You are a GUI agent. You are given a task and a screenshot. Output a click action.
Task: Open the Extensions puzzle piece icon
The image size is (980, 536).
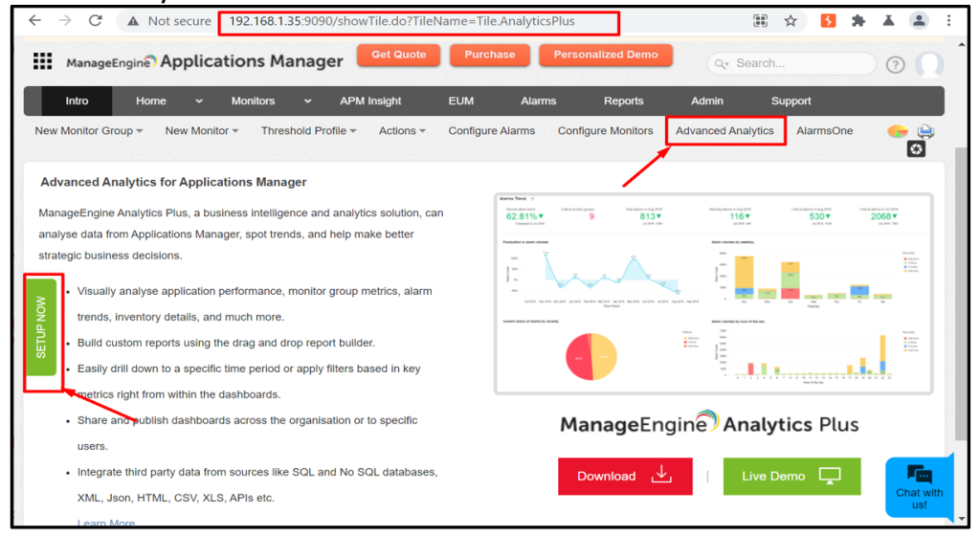(858, 21)
